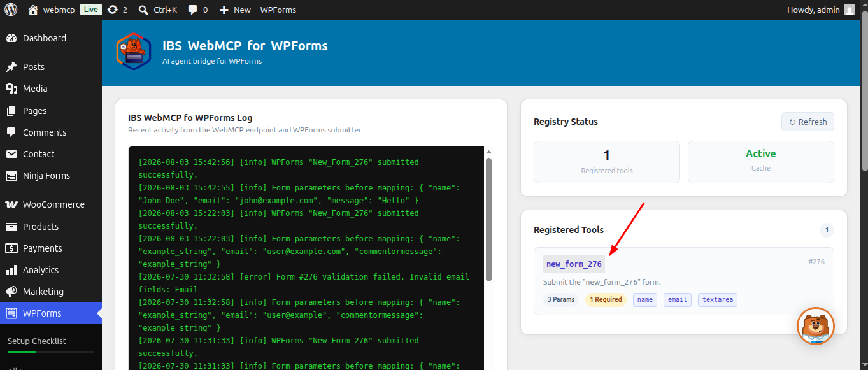Click the Active cache status card

(x=761, y=162)
